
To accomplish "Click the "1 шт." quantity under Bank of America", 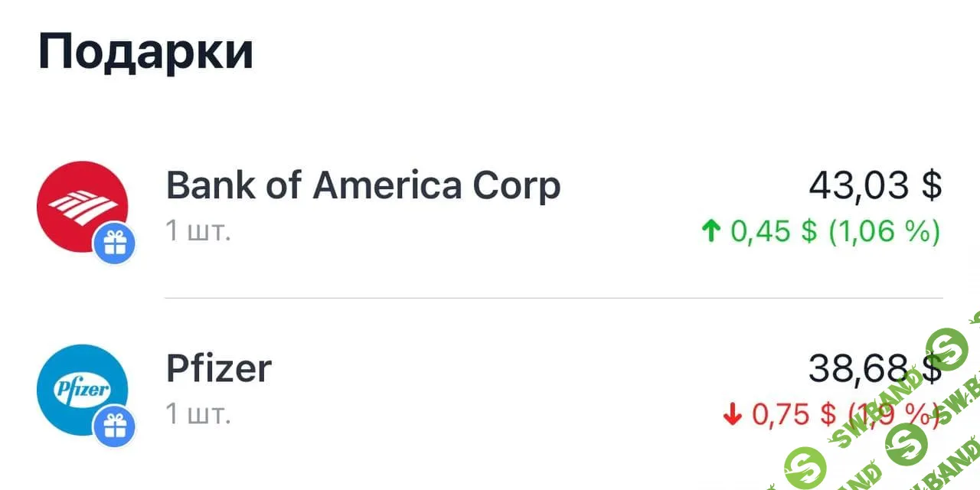I will click(198, 230).
